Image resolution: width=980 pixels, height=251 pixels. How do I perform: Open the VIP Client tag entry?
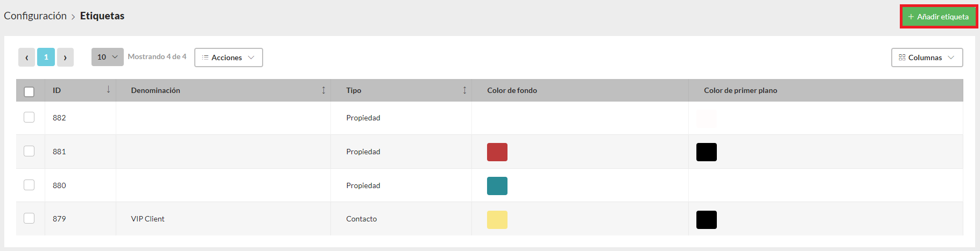click(x=147, y=219)
